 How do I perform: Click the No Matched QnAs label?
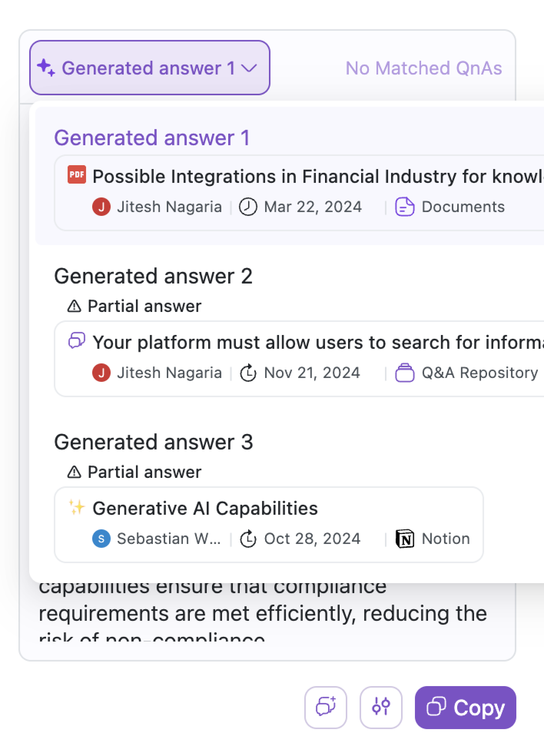(423, 68)
